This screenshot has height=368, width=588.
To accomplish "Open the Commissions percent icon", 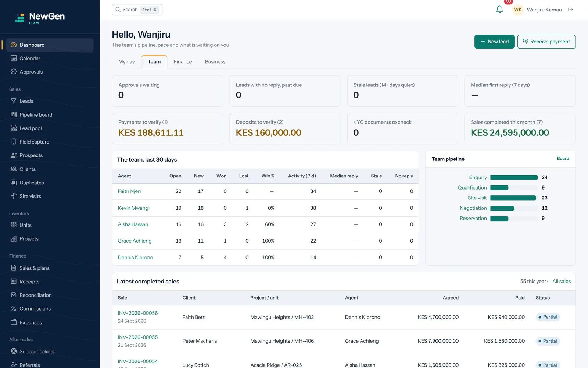I will [14, 309].
